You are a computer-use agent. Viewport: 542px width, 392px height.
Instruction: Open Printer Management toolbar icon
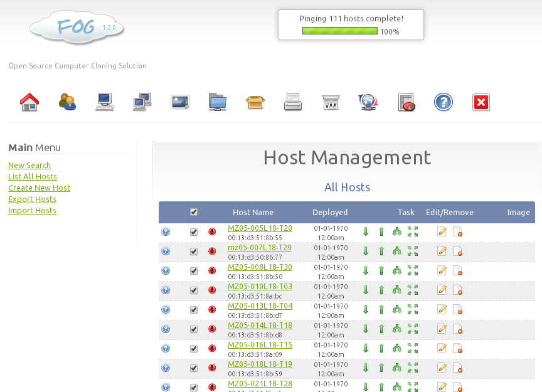[293, 102]
